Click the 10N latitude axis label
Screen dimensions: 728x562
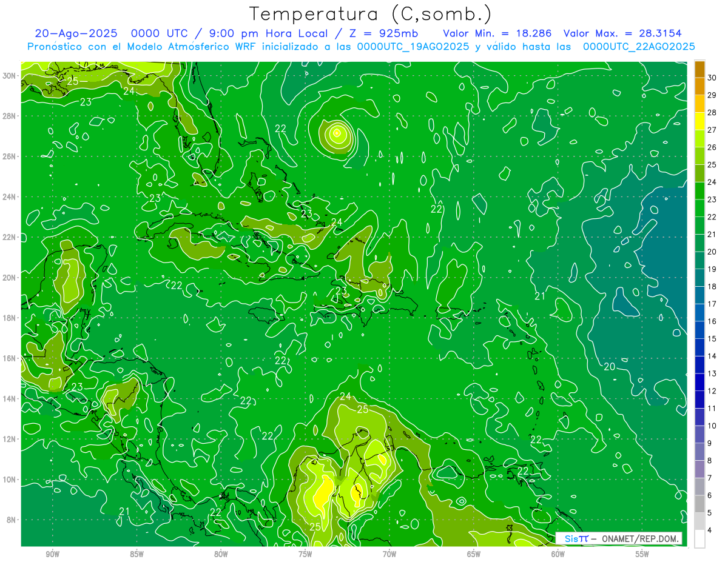[x=10, y=479]
